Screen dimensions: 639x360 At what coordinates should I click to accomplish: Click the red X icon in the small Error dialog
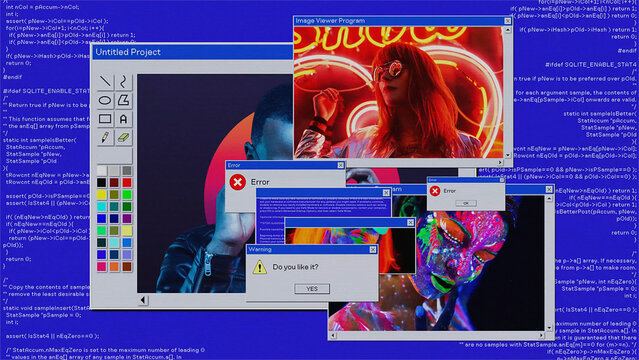coord(435,190)
